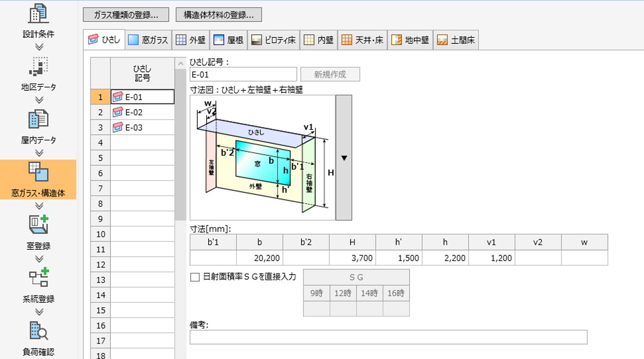Switch to the 窓ガラス tab
This screenshot has width=644, height=359.
pos(148,40)
